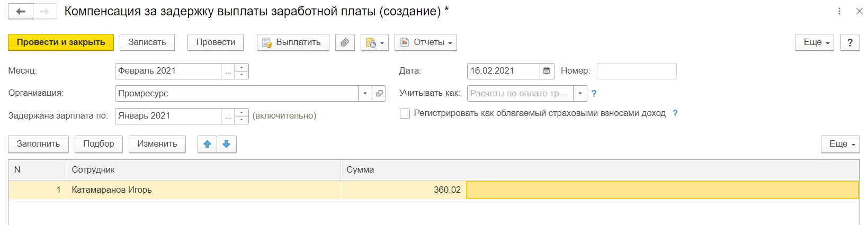Viewport: 868px width, 225px height.
Task: Open the Отчеты dropdown menu
Action: pyautogui.click(x=426, y=42)
